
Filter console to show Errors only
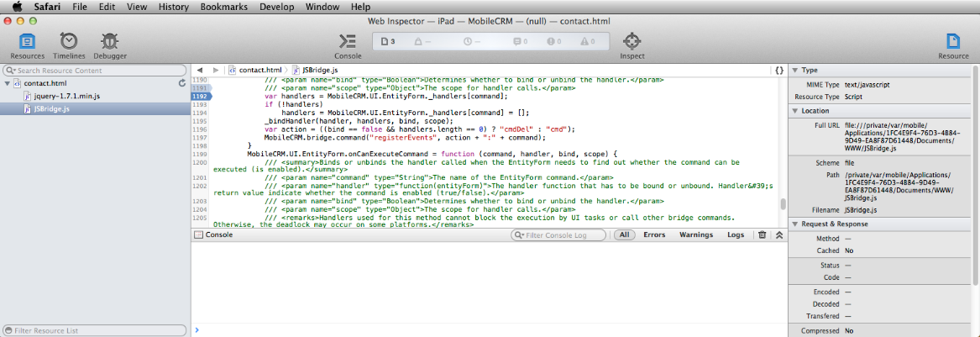coord(654,235)
